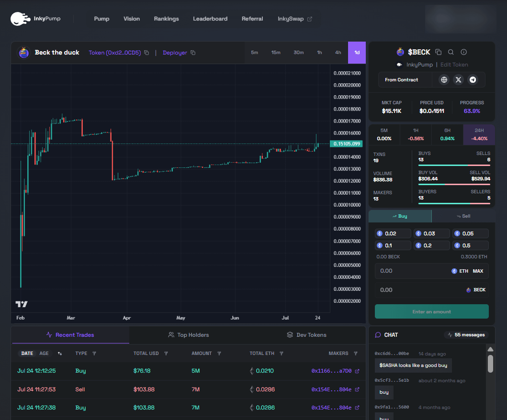
Task: Open the 0x1166...a7D0 maker address
Action: click(x=331, y=371)
